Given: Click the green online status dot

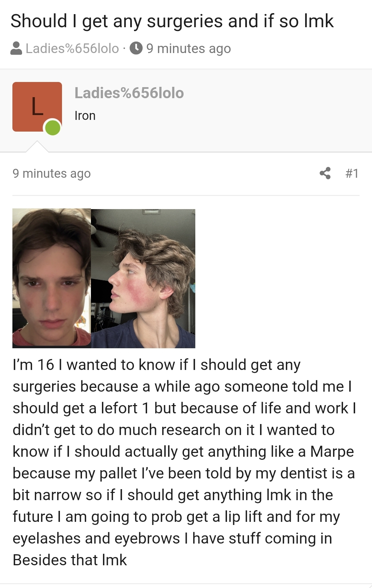Looking at the screenshot, I should [x=53, y=127].
